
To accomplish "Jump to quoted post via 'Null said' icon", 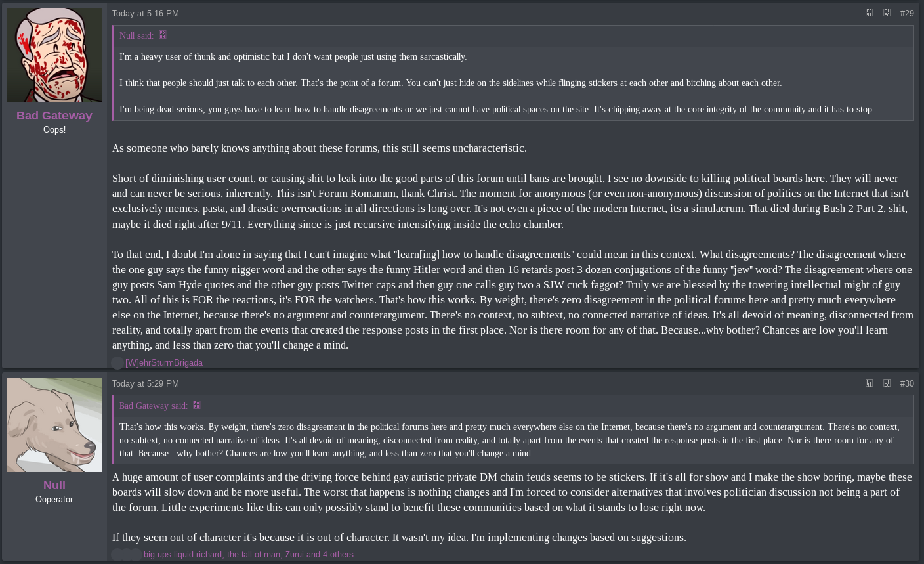I will 163,35.
